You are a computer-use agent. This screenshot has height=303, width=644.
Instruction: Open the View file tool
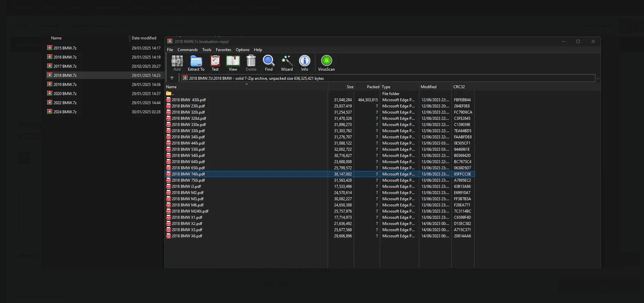coord(233,63)
